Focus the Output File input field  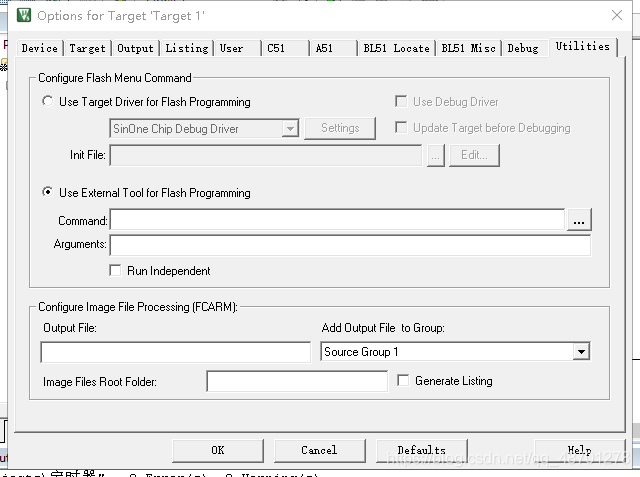(176, 352)
